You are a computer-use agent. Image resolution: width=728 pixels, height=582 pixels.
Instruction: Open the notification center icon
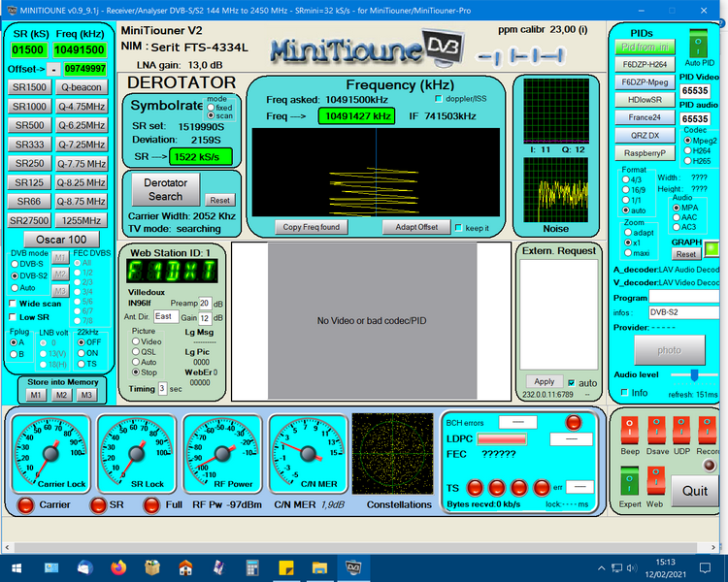click(x=705, y=567)
